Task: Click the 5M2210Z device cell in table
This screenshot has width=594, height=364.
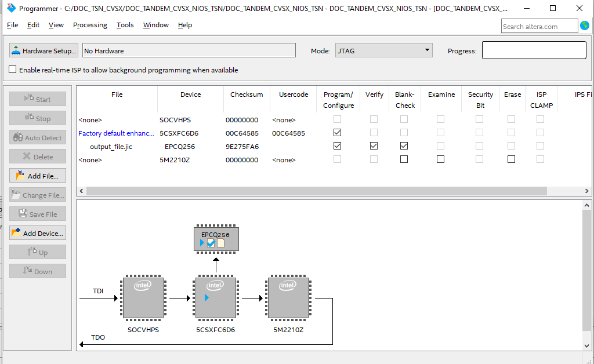Action: [175, 159]
